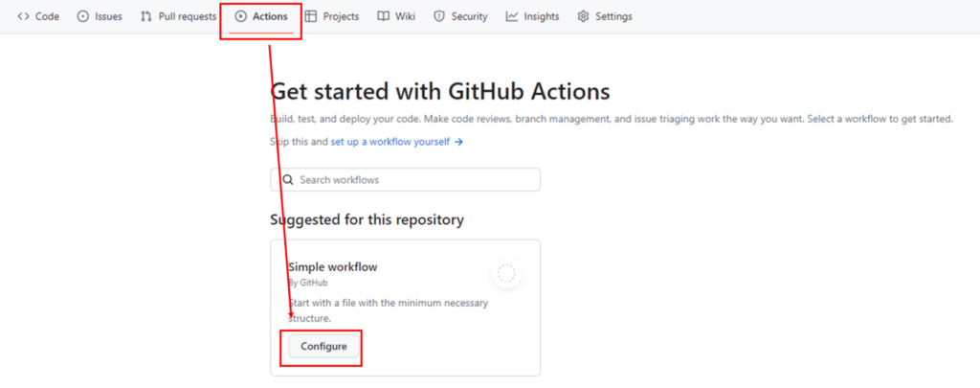Click the magnifier icon in the search box
The height and width of the screenshot is (388, 980).
point(287,180)
